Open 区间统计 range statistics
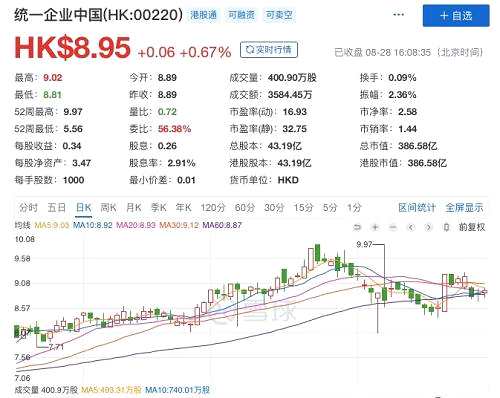 [x=417, y=208]
